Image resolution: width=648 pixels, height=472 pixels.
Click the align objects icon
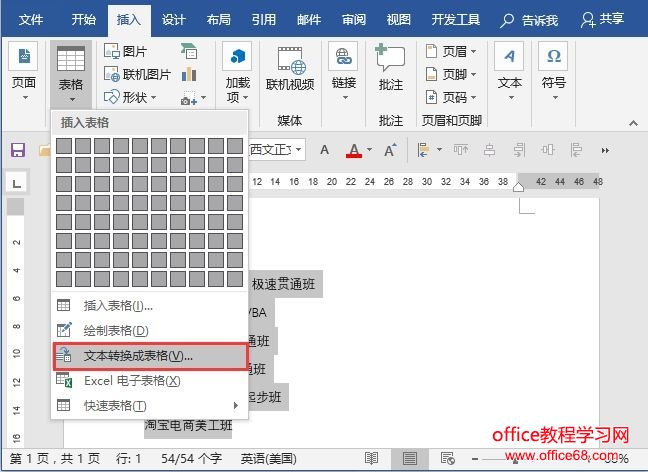point(423,150)
